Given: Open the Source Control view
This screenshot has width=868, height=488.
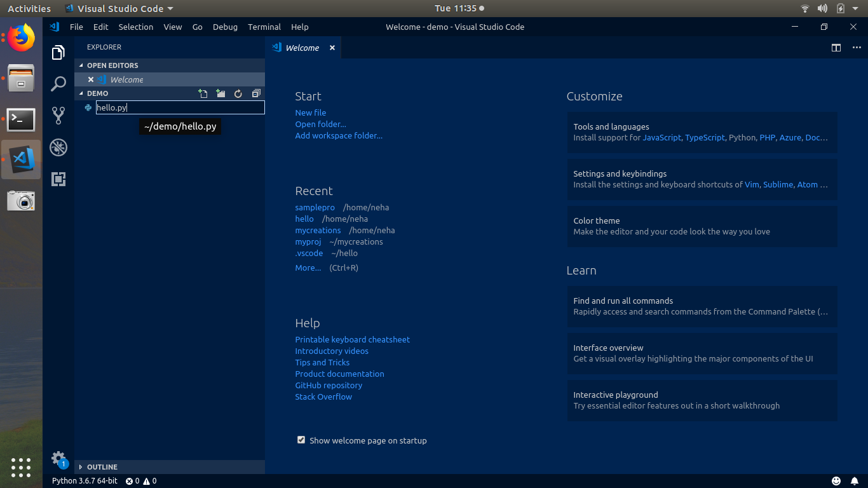Looking at the screenshot, I should (x=58, y=115).
